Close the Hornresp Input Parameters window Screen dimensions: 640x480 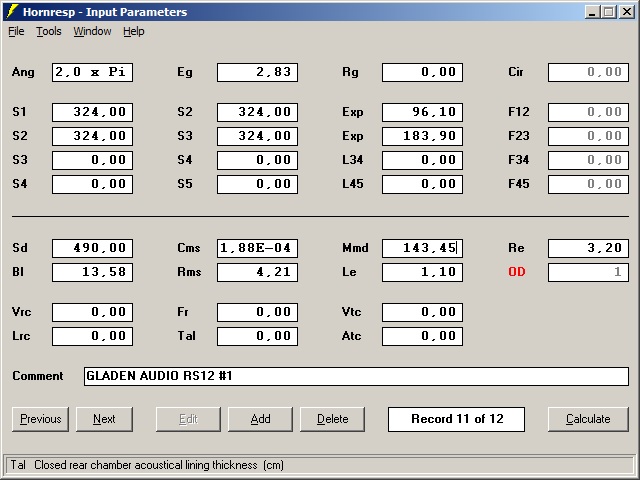627,11
